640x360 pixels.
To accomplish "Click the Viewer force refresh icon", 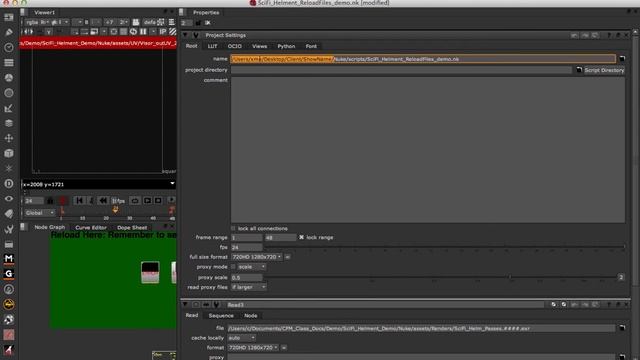I will tap(133, 31).
